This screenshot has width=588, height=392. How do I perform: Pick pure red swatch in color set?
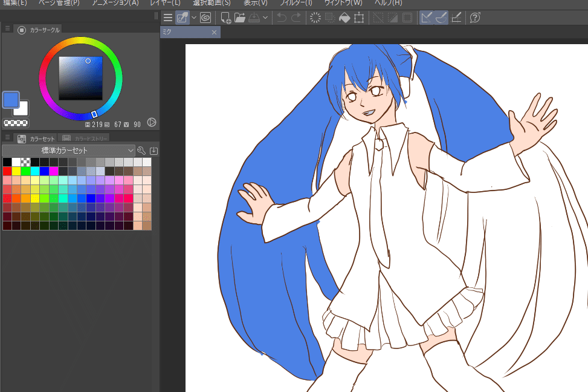click(x=7, y=171)
